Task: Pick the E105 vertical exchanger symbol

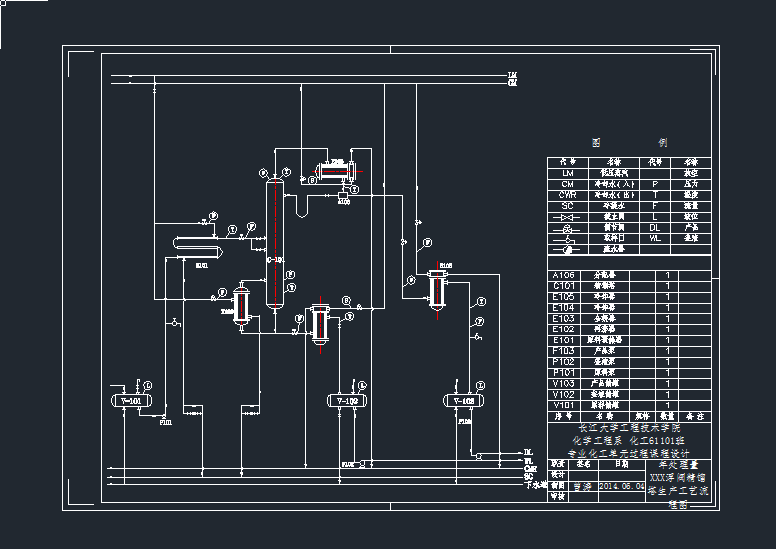Action: pos(436,288)
